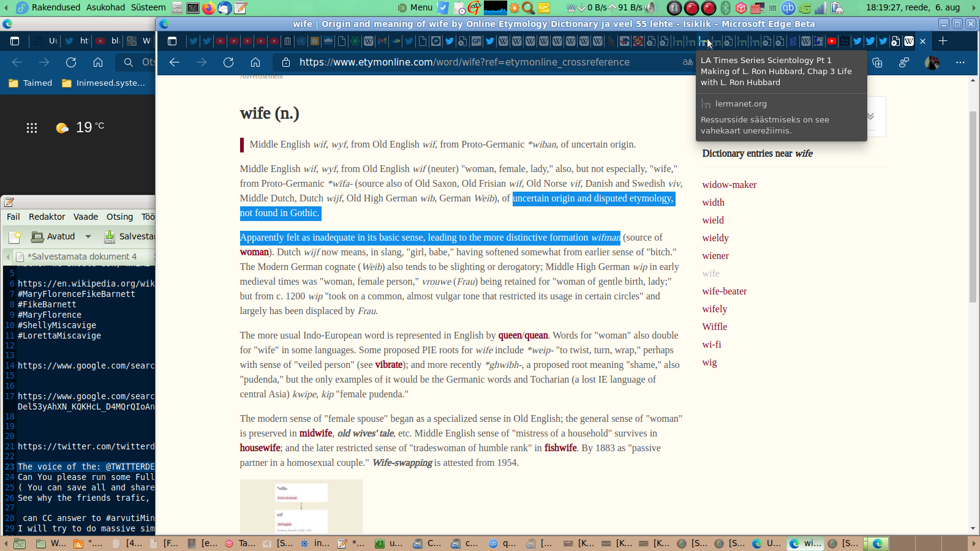980x551 pixels.
Task: Launch the terminal from the top panel
Action: (x=193, y=8)
